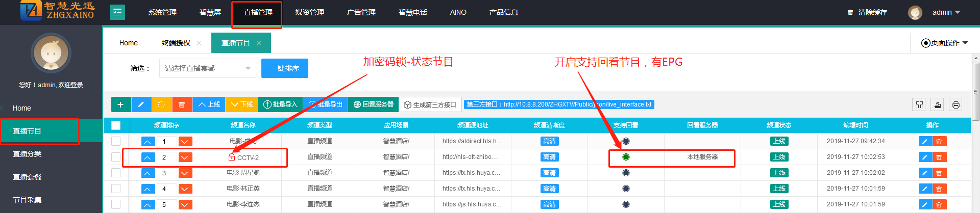Open the 媒资管理 top menu
Viewport: 980px width, 213px height.
click(309, 12)
